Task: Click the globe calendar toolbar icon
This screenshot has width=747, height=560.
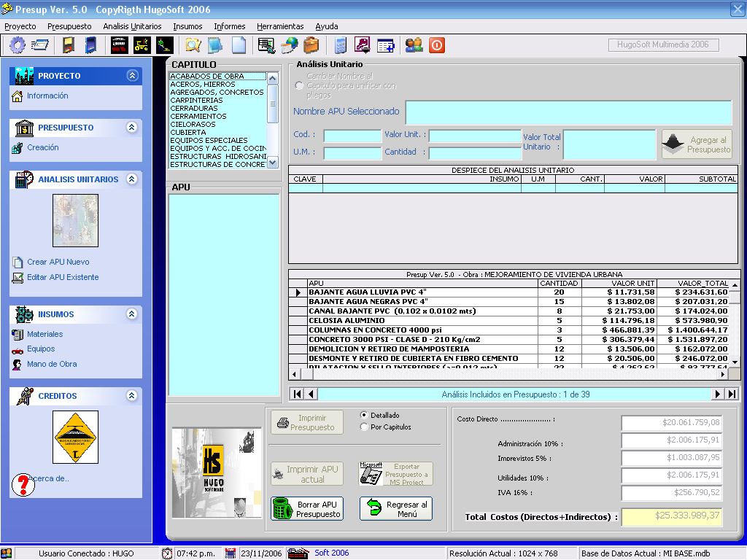Action: [289, 45]
